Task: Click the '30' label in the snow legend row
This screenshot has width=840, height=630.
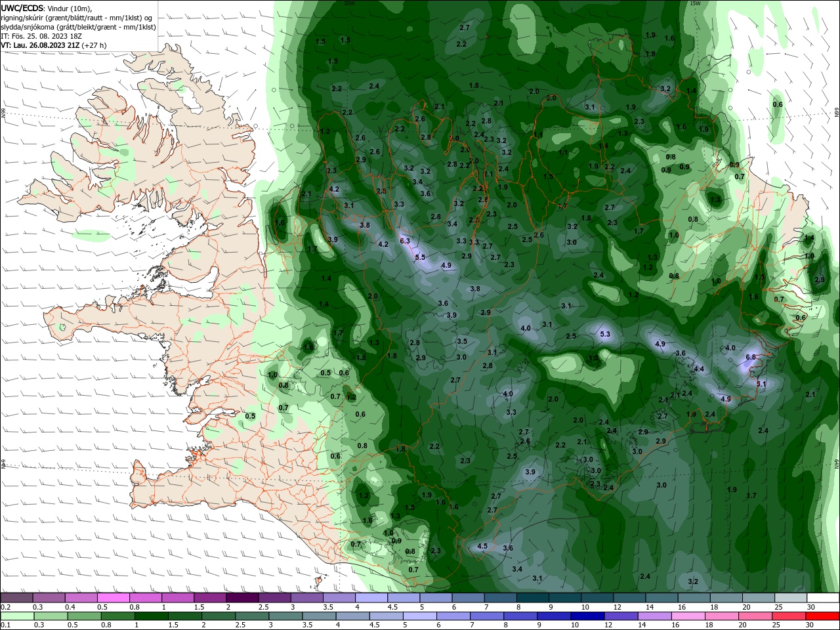Action: (811, 607)
